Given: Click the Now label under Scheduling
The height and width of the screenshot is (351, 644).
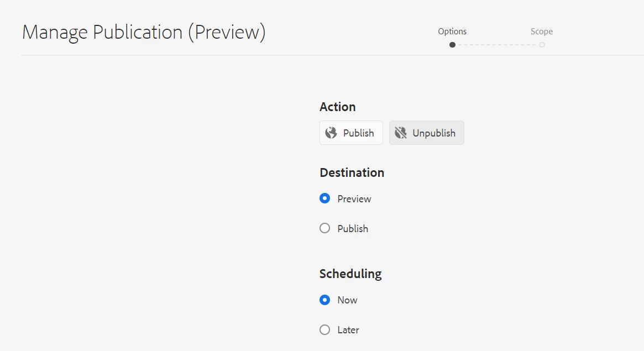Looking at the screenshot, I should click(347, 300).
